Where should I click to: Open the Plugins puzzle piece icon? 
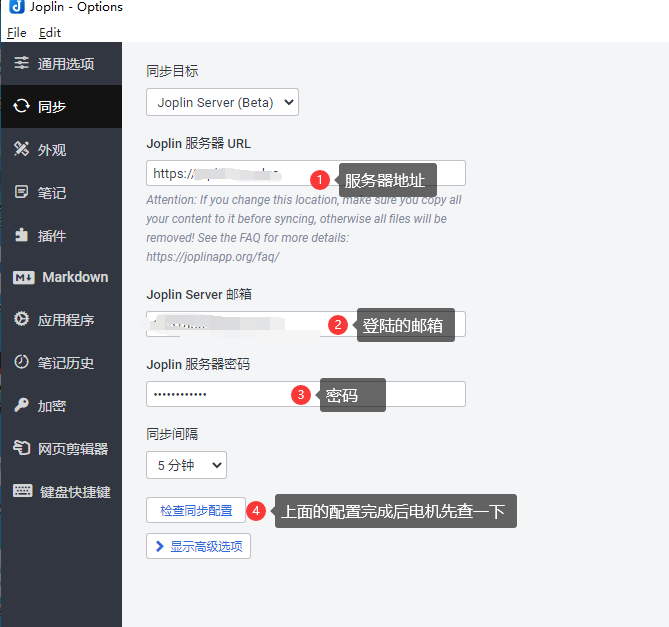21,235
